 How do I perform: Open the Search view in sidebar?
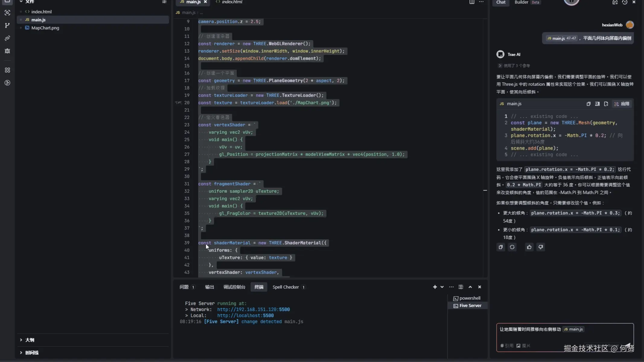pos(7,13)
